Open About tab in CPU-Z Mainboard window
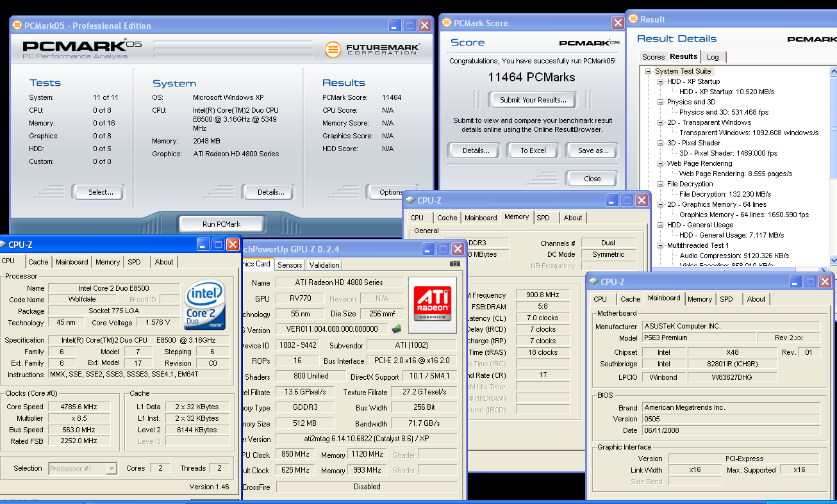837x504 pixels. 756,299
